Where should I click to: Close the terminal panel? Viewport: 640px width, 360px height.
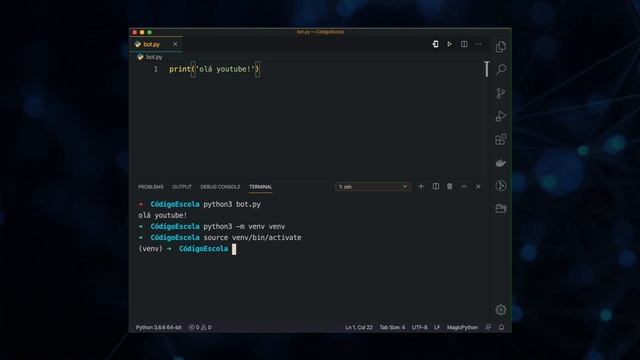pyautogui.click(x=478, y=187)
